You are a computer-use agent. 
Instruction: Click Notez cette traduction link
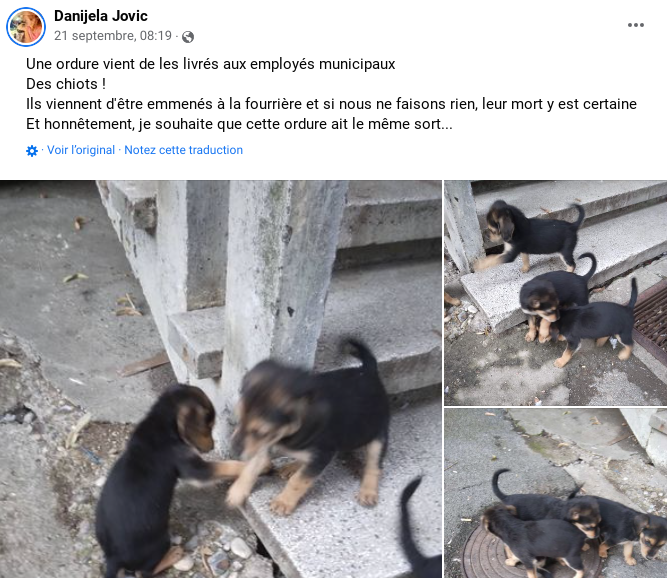[x=183, y=150]
